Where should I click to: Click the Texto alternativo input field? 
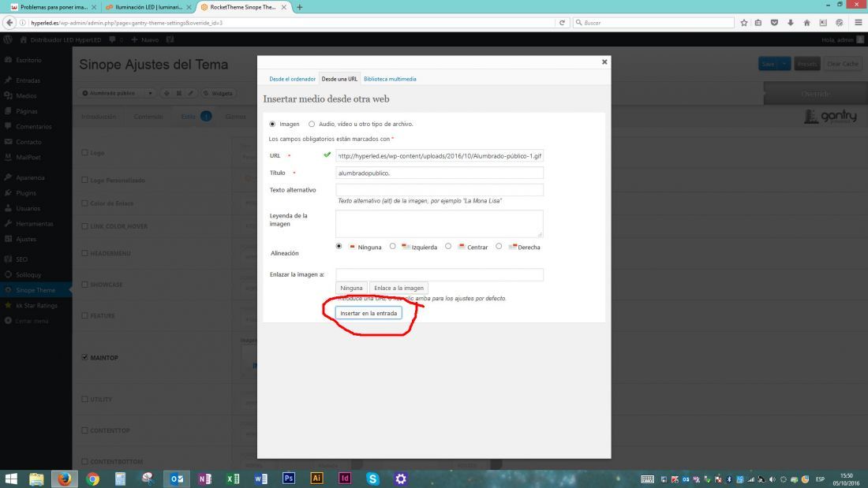coord(440,190)
